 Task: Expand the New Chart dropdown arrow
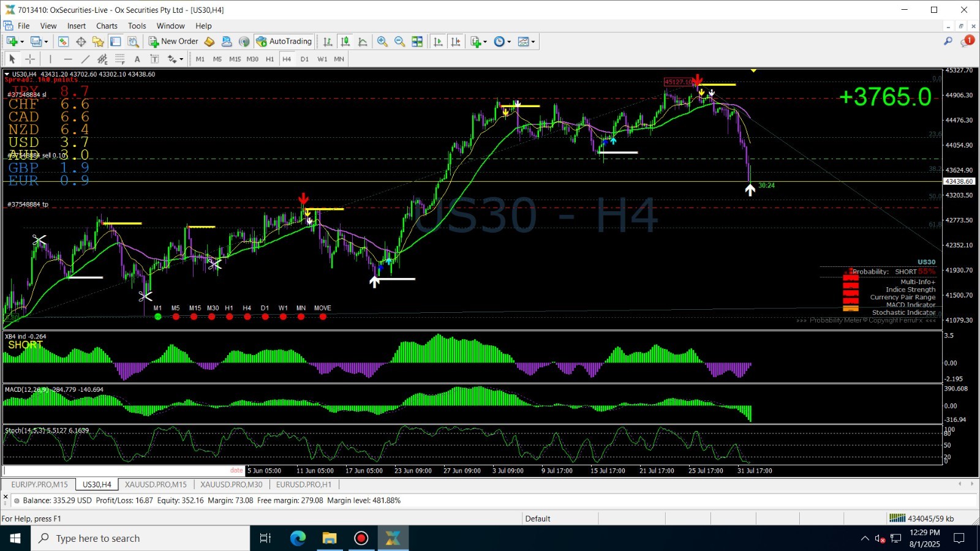[22, 42]
